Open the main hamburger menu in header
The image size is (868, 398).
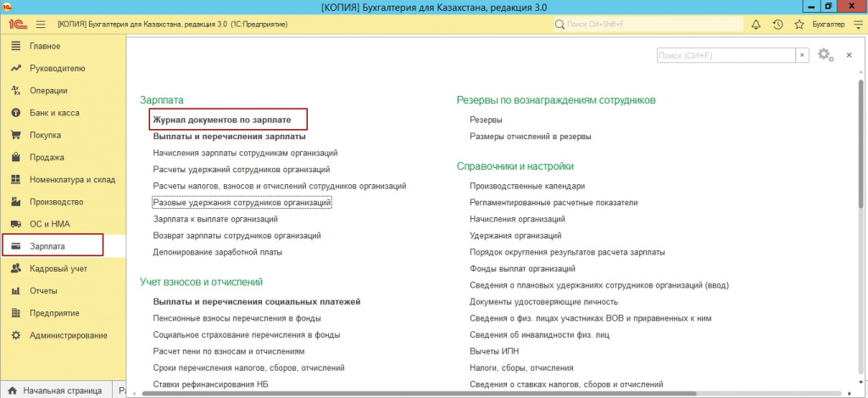tap(41, 25)
